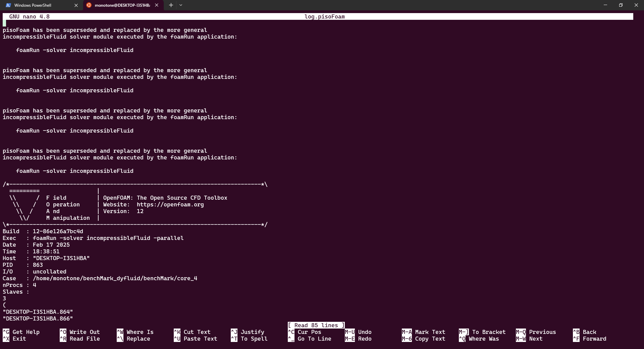644x349 pixels.
Task: Click the ^C Cur Pos shortcut
Action: click(305, 332)
